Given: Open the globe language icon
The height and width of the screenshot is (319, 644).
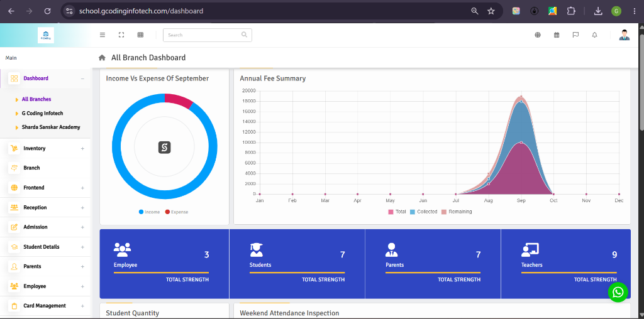Looking at the screenshot, I should pos(538,35).
